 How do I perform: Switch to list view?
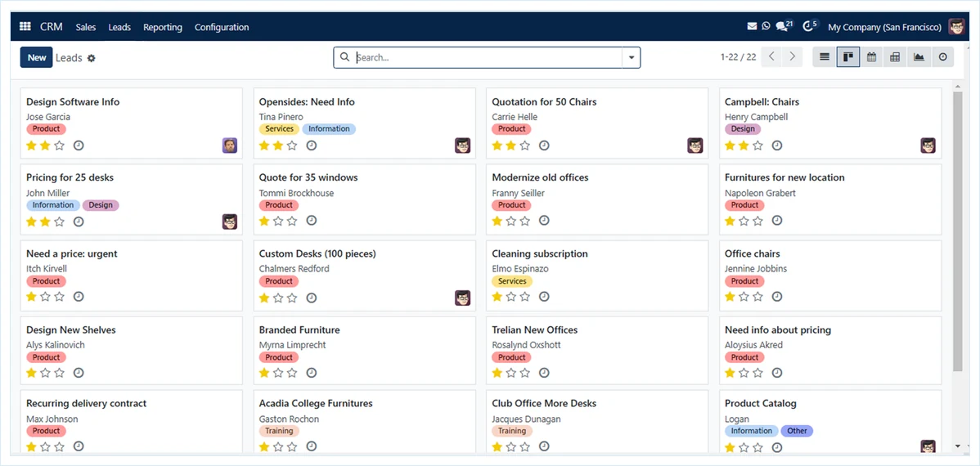tap(825, 57)
